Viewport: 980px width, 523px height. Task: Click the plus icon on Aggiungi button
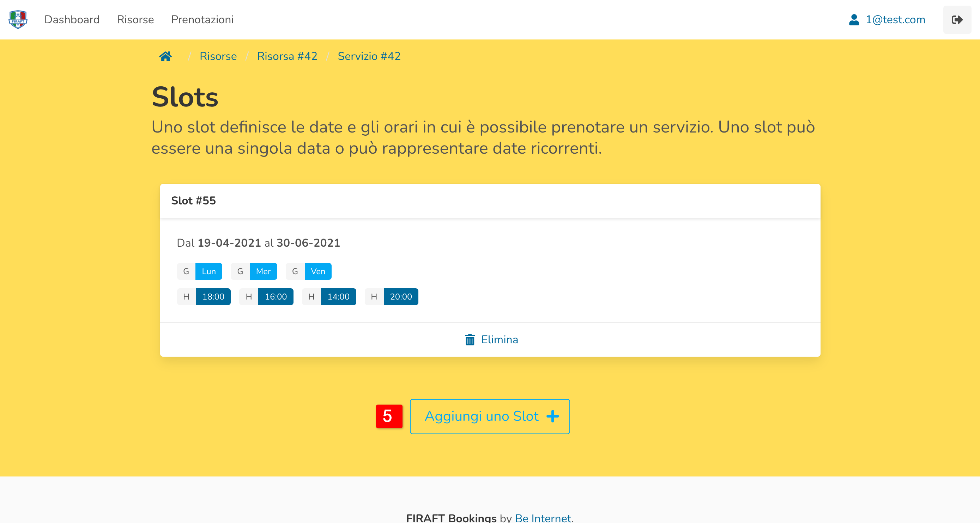[553, 416]
